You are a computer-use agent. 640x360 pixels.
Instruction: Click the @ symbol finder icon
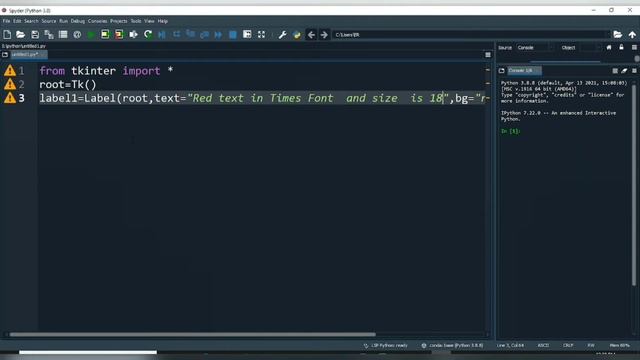(77, 35)
